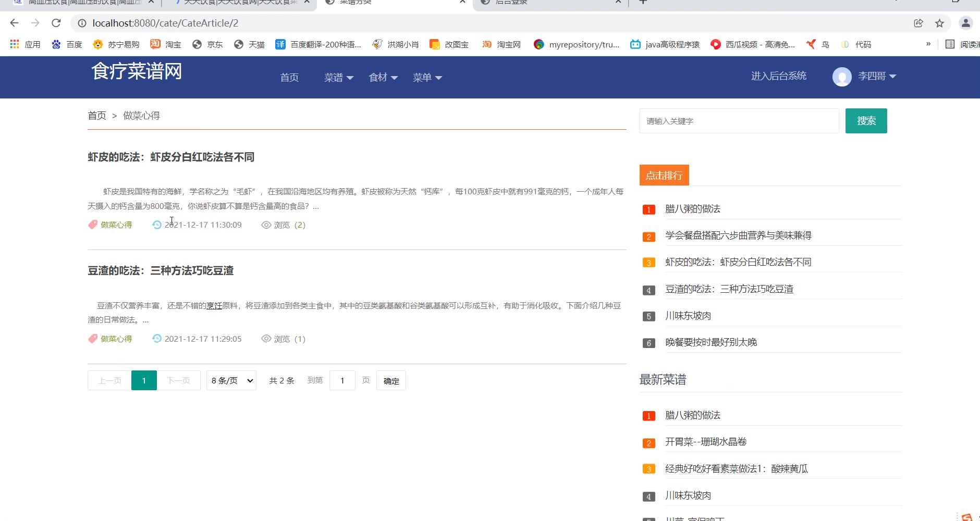
Task: Click the keyword search input field
Action: [x=739, y=121]
